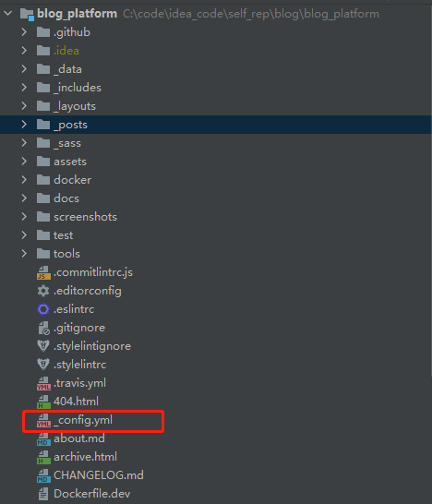Viewport: 432px width, 504px height.
Task: Expand the tools folder arrow
Action: pos(24,254)
